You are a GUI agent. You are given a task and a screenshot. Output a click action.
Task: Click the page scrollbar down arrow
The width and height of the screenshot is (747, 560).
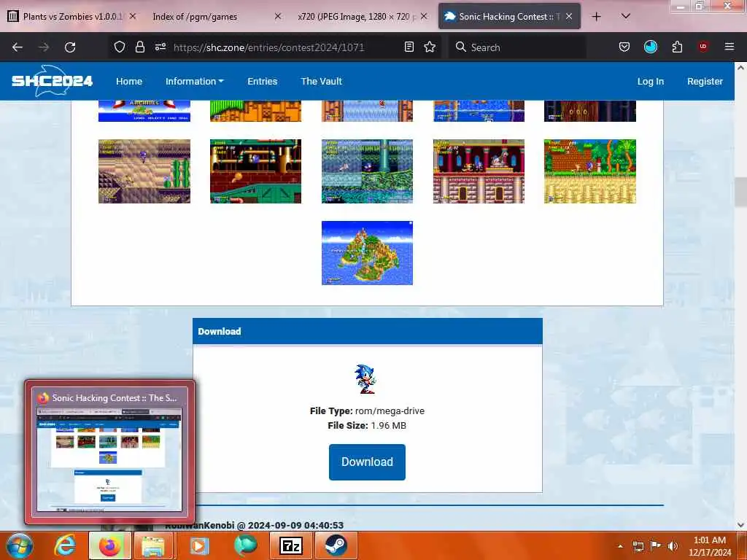[x=740, y=525]
